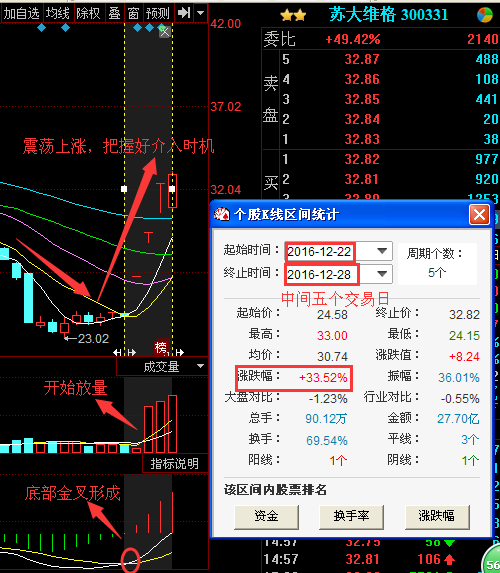Click the red-white icon in dialog title

(222, 214)
